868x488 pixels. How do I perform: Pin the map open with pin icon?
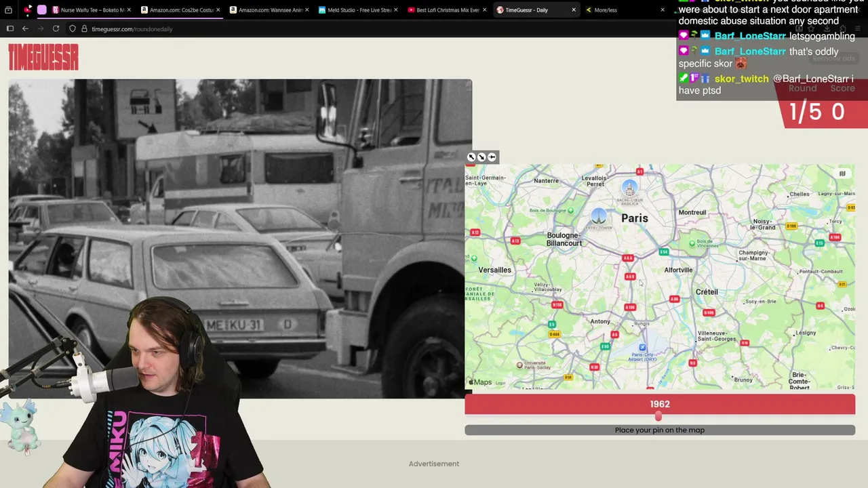pos(492,157)
